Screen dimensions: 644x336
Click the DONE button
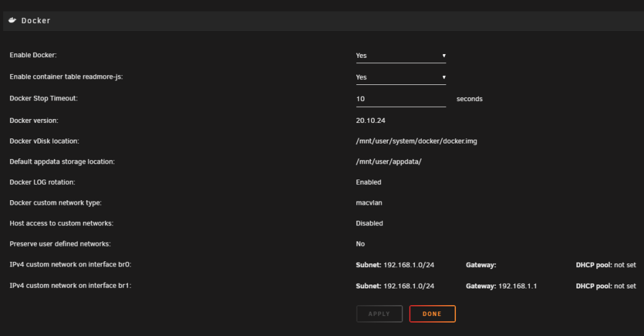433,314
